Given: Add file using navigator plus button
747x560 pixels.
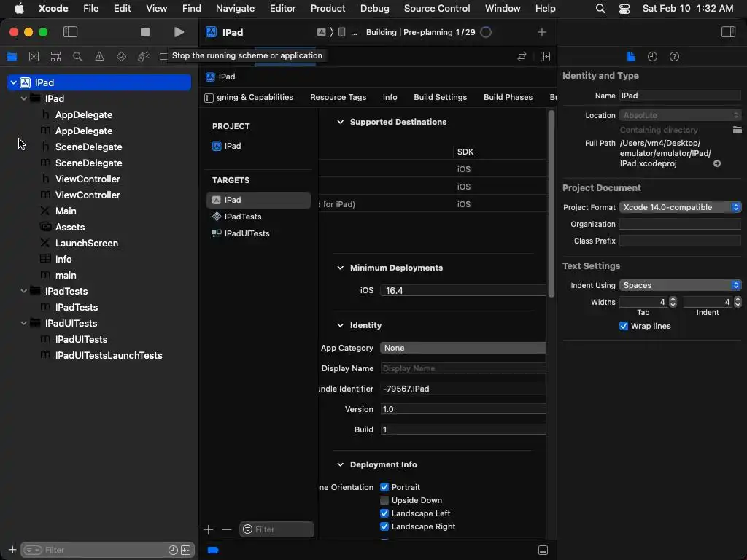Looking at the screenshot, I should coord(12,550).
